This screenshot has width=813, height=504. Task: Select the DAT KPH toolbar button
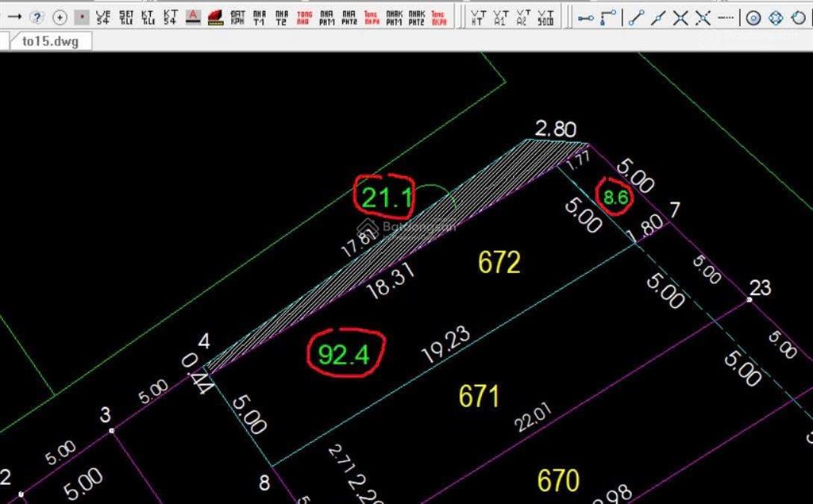[237, 17]
